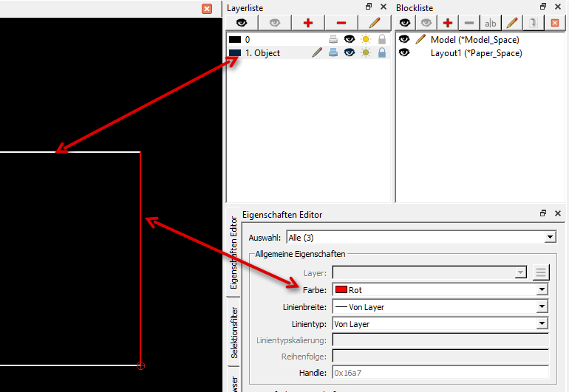
Task: Remove the selected layer with minus icon
Action: 341,23
